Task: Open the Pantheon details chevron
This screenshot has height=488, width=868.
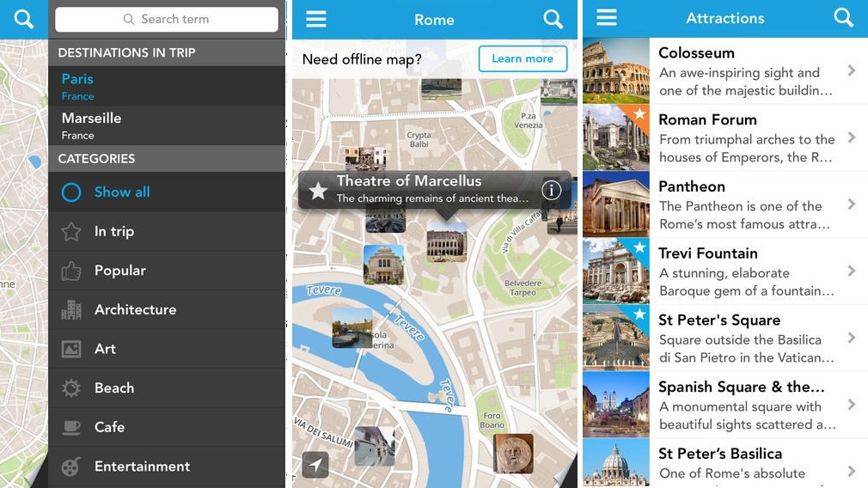Action: [x=851, y=204]
